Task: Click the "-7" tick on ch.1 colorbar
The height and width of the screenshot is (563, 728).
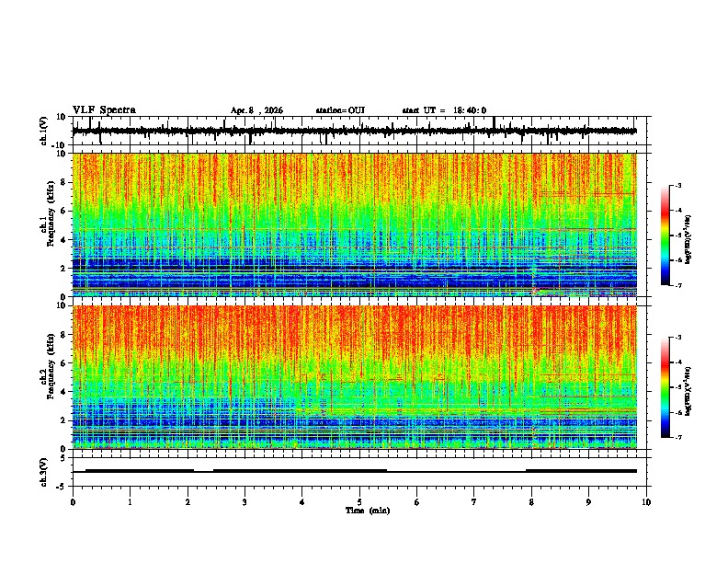Action: click(x=678, y=285)
